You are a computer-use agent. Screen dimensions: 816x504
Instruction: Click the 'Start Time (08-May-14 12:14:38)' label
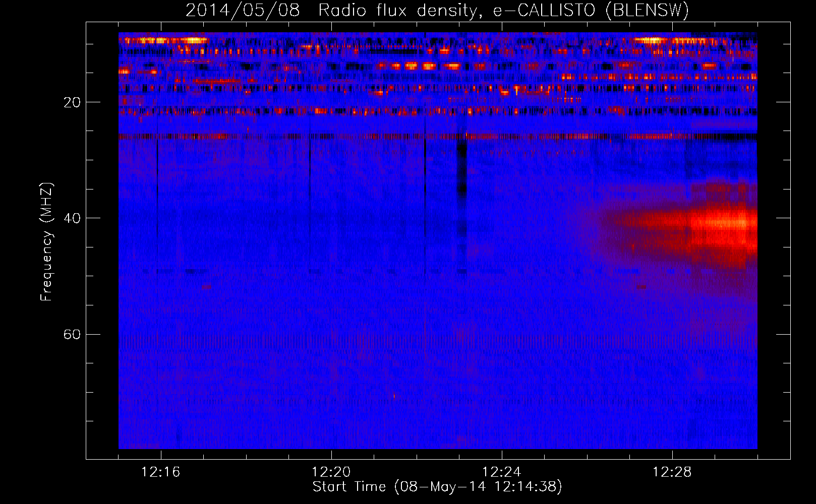(437, 487)
